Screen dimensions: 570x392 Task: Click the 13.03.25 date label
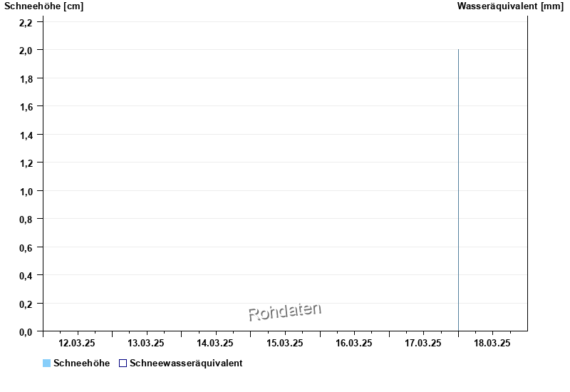tap(147, 344)
